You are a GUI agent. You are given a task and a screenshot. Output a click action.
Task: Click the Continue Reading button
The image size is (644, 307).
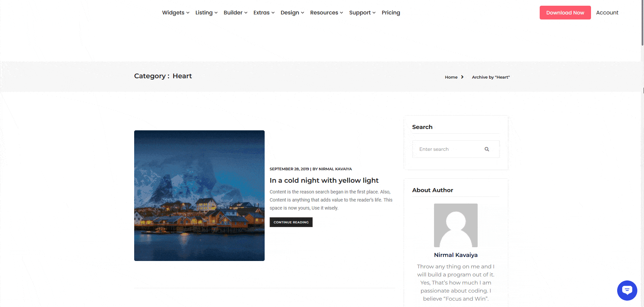(291, 222)
